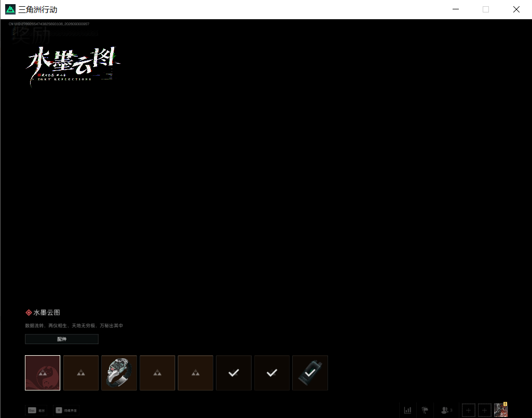Select the fifth reward tile in the row

(196, 373)
